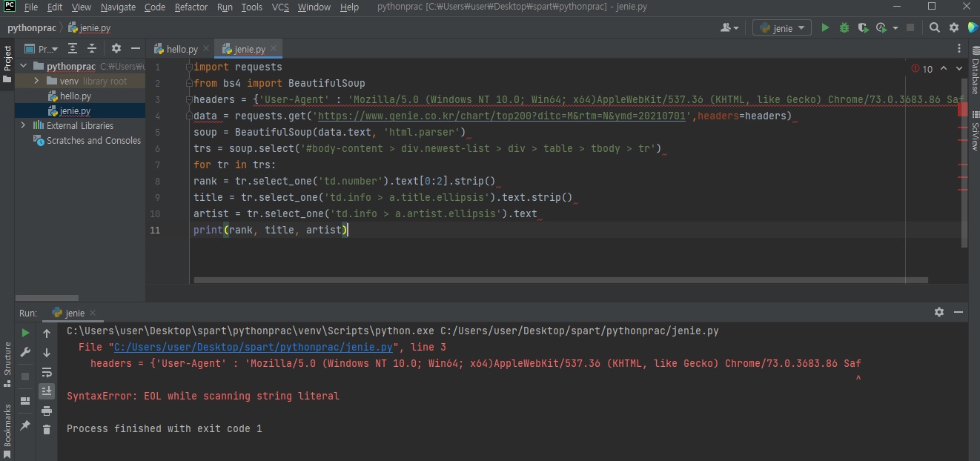Jump up the stack trace arrow
This screenshot has width=980, height=461.
pos(47,334)
